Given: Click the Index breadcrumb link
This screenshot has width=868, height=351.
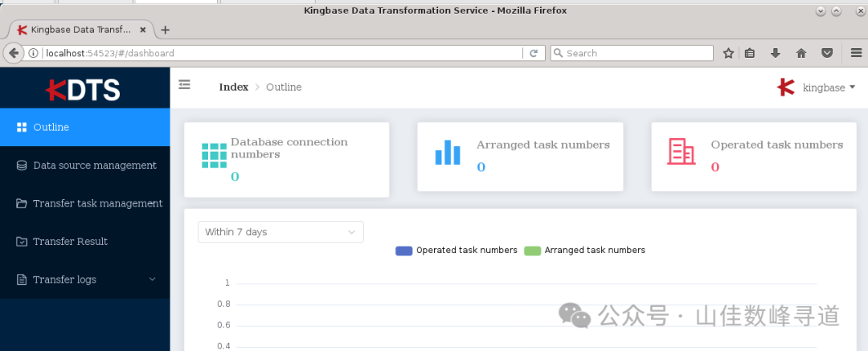Looking at the screenshot, I should [x=233, y=87].
